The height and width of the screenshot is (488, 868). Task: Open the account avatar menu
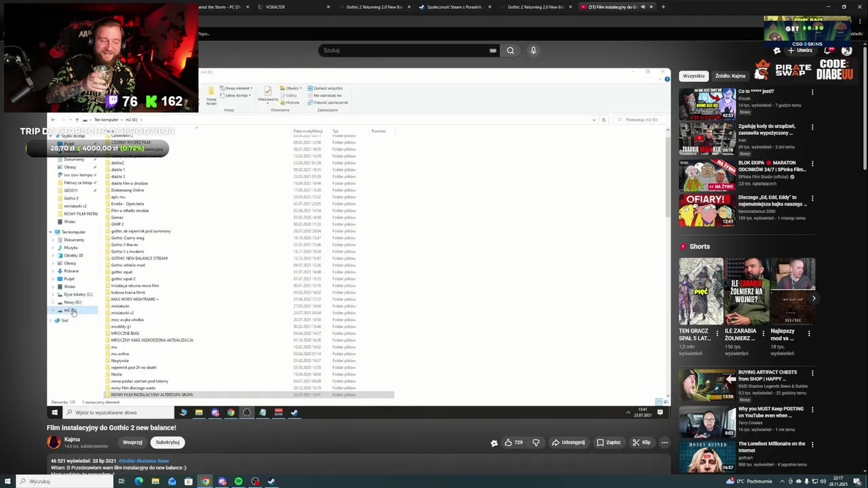846,50
